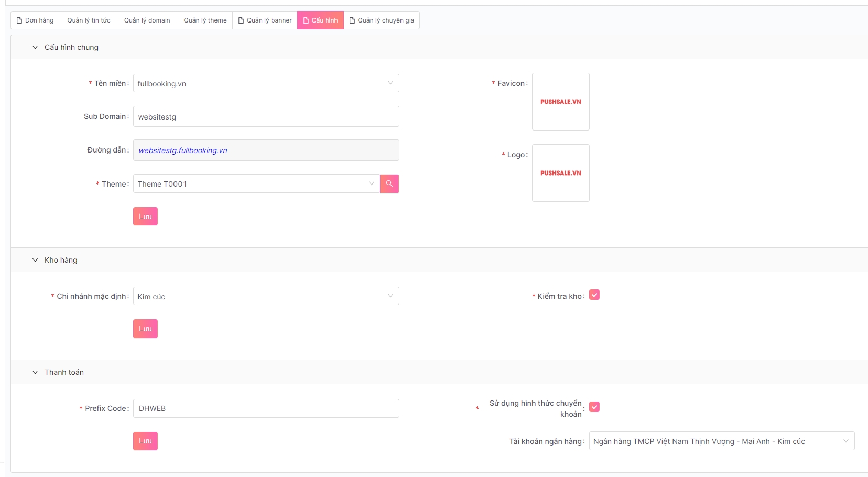Open the Tài khoản ngân hàng dropdown

click(721, 441)
